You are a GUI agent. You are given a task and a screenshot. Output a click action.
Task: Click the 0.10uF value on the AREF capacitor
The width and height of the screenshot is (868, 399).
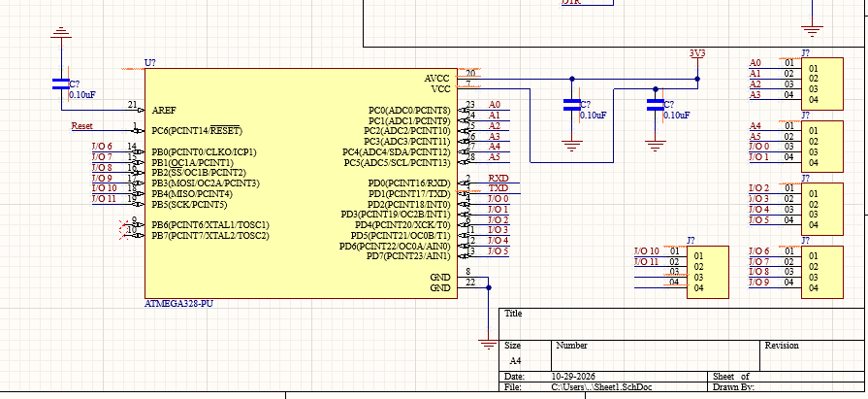click(81, 95)
